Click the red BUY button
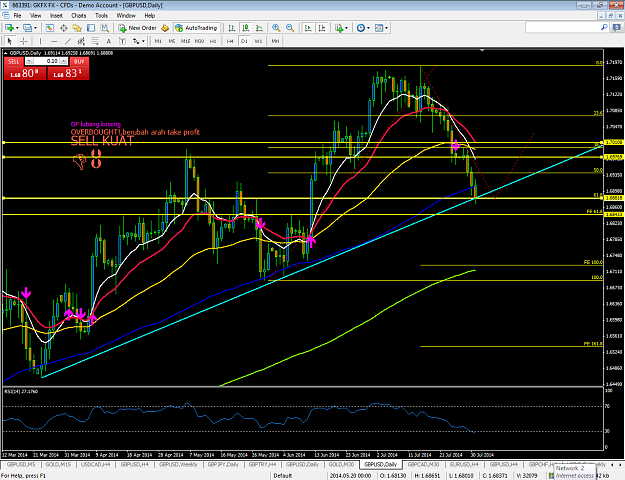 79,61
